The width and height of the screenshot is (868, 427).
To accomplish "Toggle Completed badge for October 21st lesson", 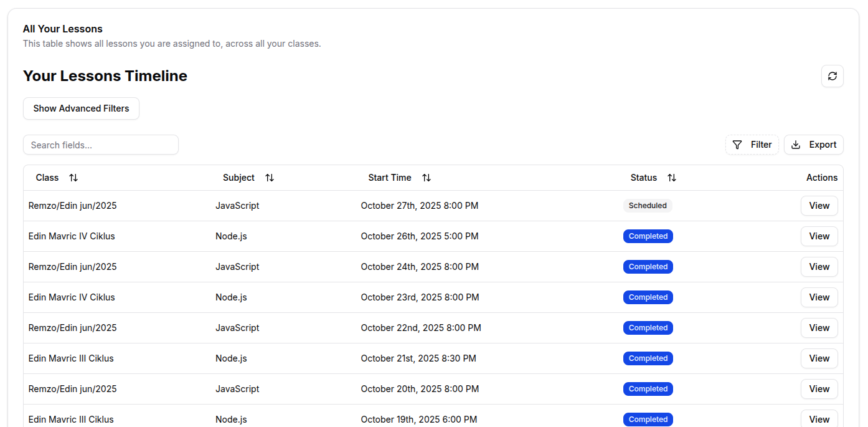I will [648, 358].
